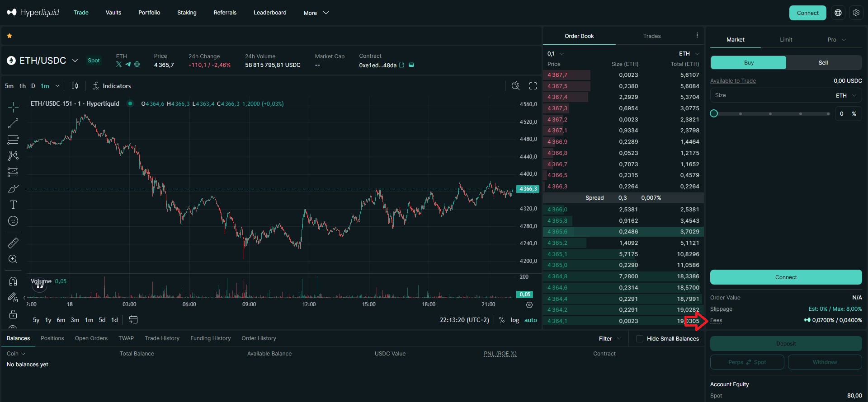The image size is (868, 402).
Task: Toggle the auto scale option
Action: pos(531,320)
